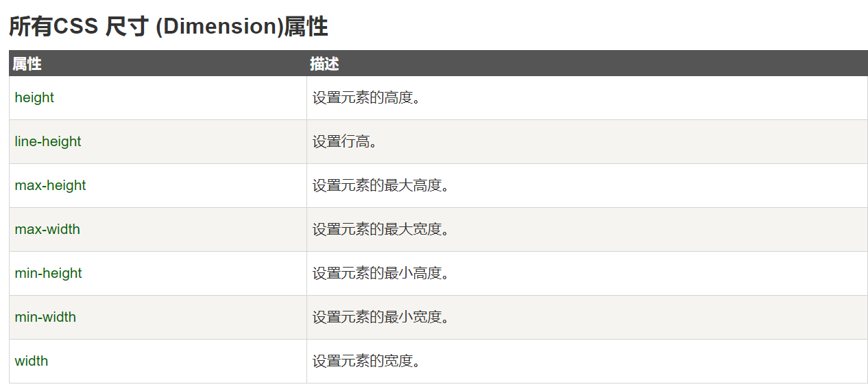
Task: Click the max-height property link
Action: pyautogui.click(x=50, y=185)
